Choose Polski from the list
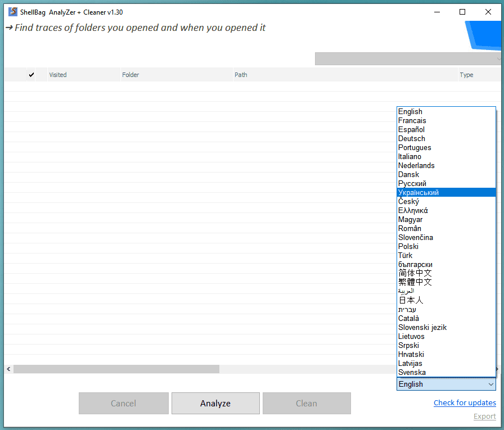504x430 pixels. pyautogui.click(x=446, y=246)
